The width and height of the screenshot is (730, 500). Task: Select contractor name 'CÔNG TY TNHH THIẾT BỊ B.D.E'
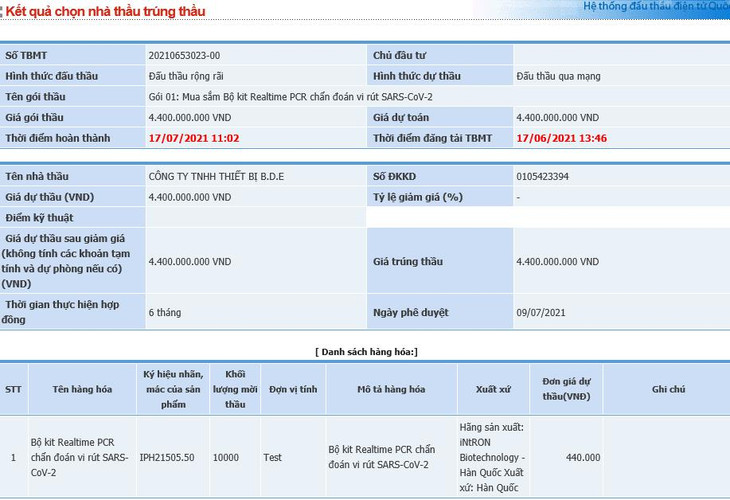(x=216, y=177)
